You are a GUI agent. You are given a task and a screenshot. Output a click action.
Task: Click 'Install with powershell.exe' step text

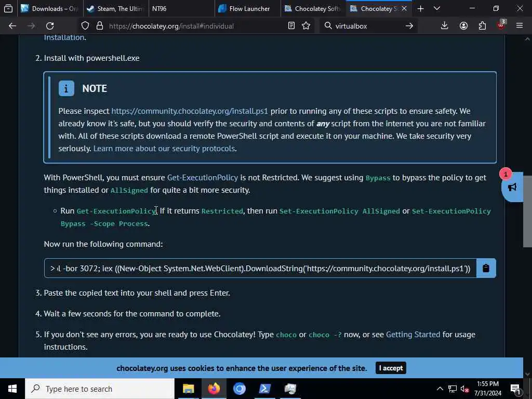(x=91, y=58)
